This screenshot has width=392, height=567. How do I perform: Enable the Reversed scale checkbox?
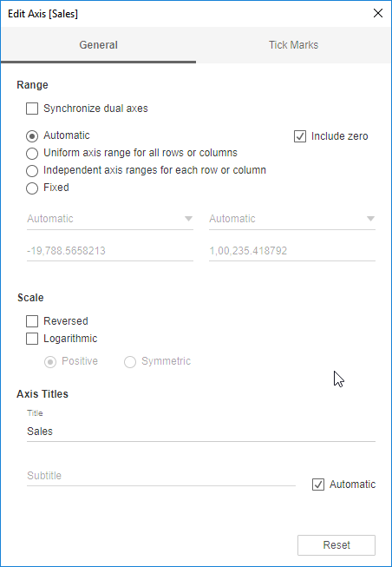[32, 321]
